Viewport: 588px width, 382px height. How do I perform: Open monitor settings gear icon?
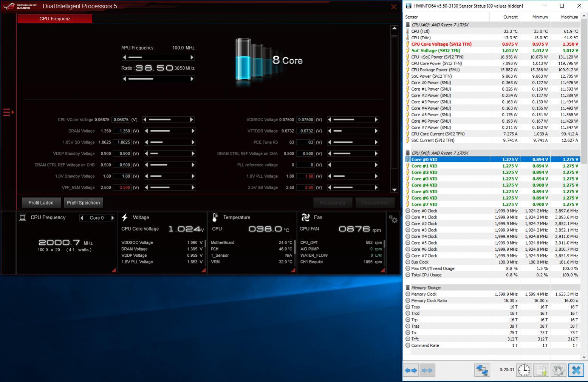pos(393,219)
